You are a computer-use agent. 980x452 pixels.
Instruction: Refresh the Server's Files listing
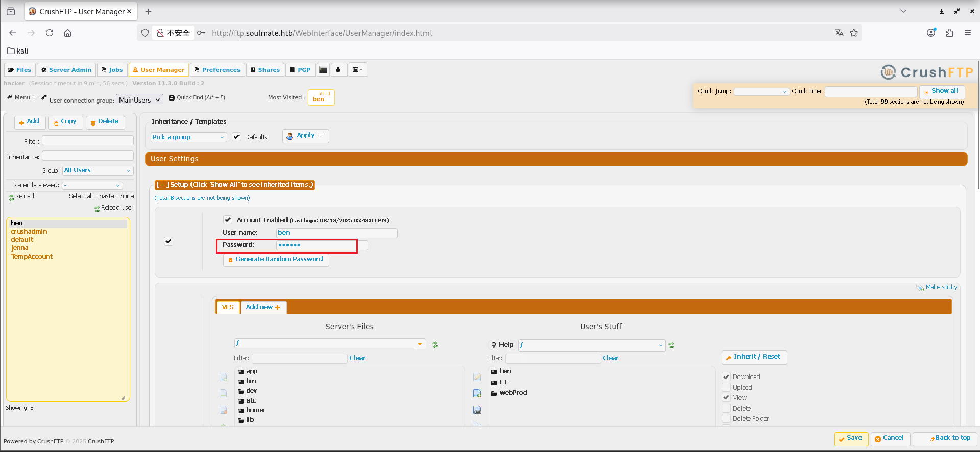(x=435, y=345)
